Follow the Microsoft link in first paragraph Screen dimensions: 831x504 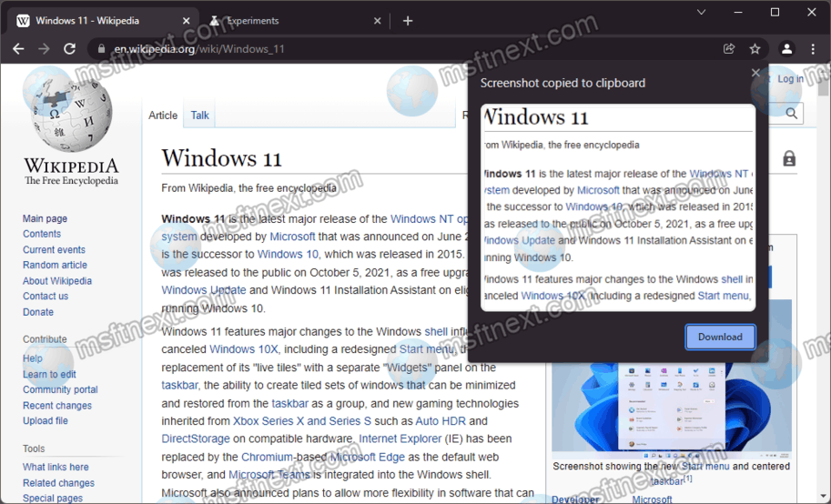click(292, 237)
